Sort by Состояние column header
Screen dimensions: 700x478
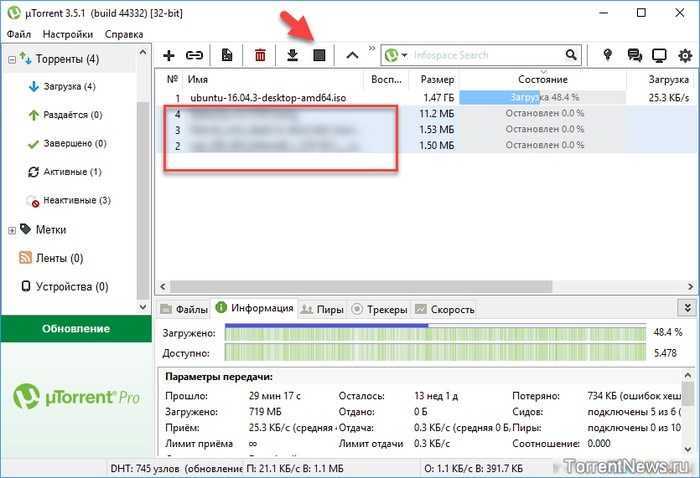[542, 79]
